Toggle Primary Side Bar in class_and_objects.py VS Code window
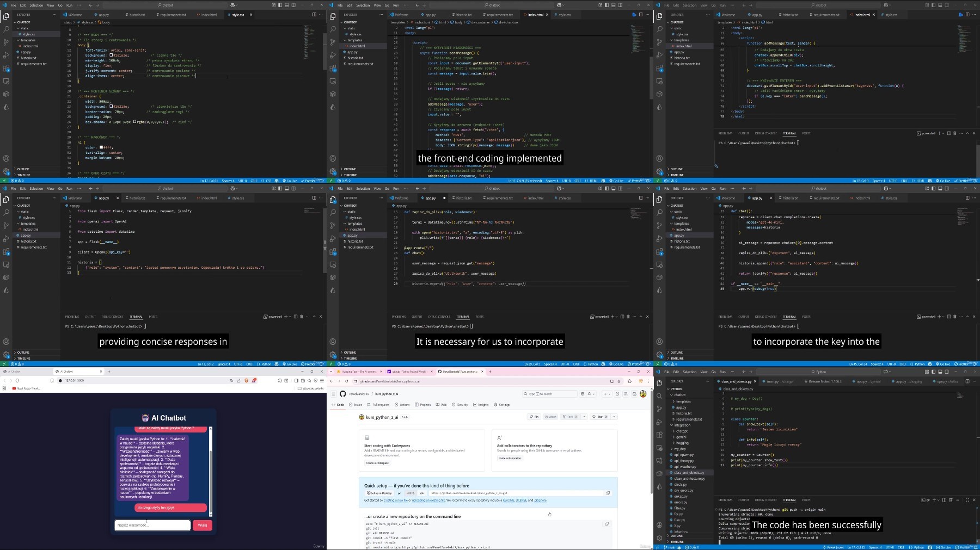The height and width of the screenshot is (550, 980). pos(933,372)
